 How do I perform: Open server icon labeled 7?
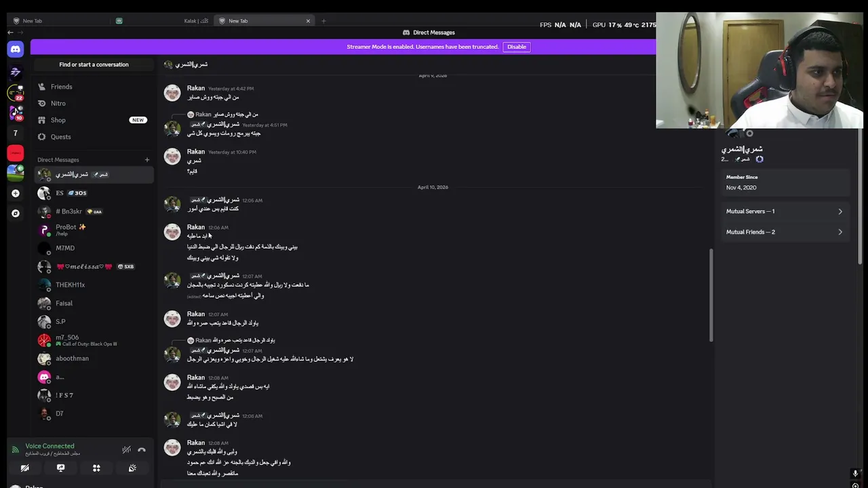pyautogui.click(x=16, y=133)
